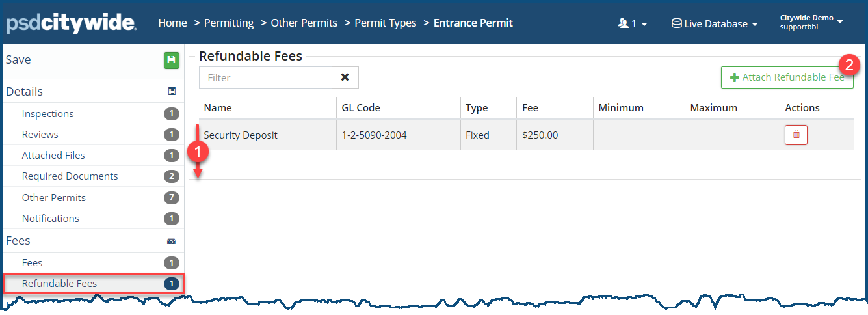868x315 pixels.
Task: Sort by the GL Code column header
Action: 361,108
